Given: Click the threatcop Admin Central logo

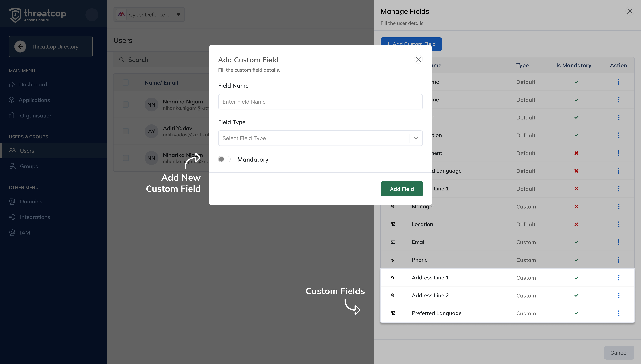Looking at the screenshot, I should [38, 15].
